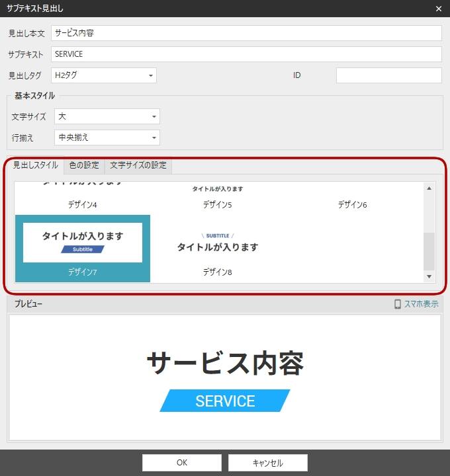Switch to the 色の設定 tab
The image size is (450, 476).
click(x=84, y=165)
